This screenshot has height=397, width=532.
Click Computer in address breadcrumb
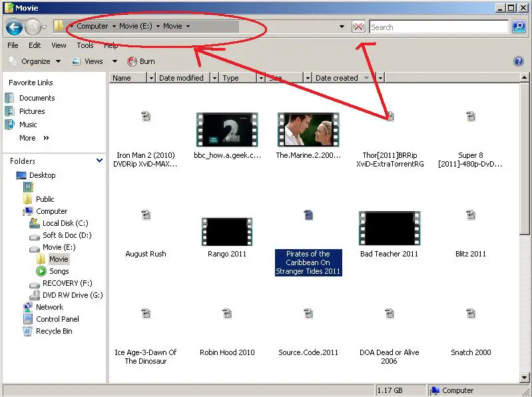[93, 26]
